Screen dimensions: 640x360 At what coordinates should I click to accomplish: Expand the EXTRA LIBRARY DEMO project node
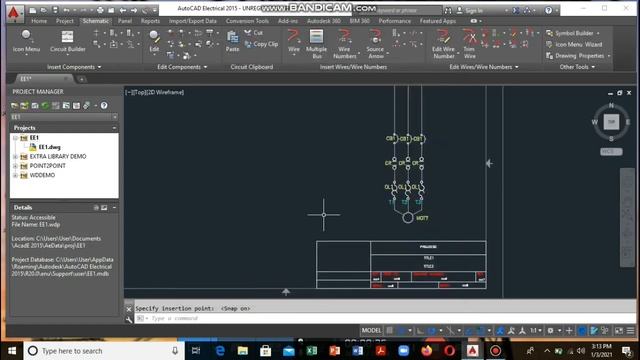pyautogui.click(x=16, y=157)
